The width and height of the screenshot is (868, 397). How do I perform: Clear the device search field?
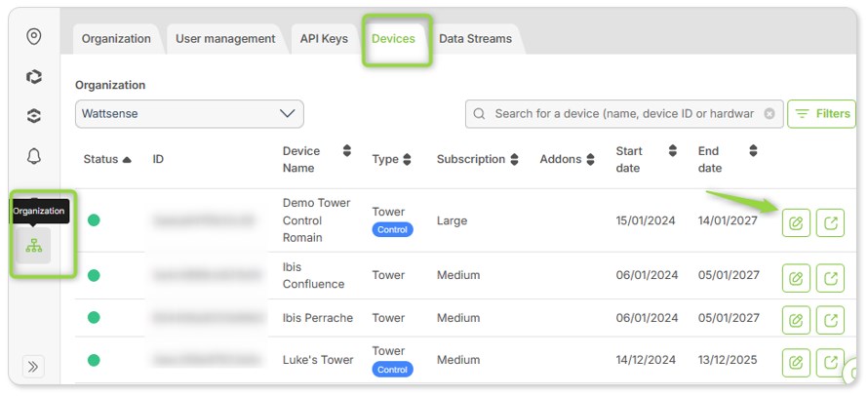tap(769, 113)
